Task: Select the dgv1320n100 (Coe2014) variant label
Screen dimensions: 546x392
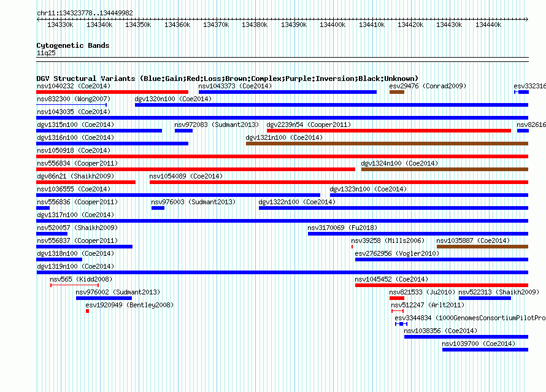Action: click(173, 99)
